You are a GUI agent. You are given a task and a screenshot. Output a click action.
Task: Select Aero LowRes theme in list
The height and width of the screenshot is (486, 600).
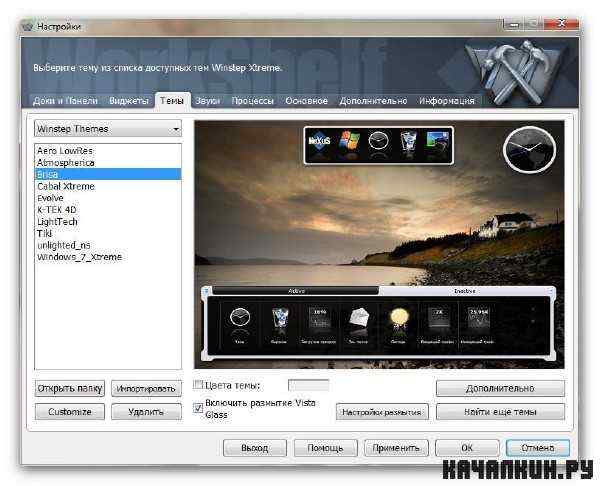(x=108, y=151)
